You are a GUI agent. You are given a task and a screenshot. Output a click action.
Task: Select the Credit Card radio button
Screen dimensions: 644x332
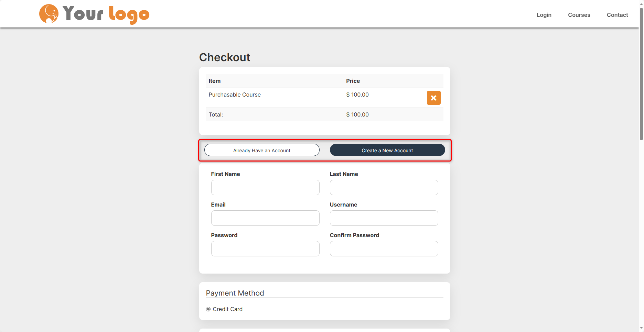pos(208,309)
